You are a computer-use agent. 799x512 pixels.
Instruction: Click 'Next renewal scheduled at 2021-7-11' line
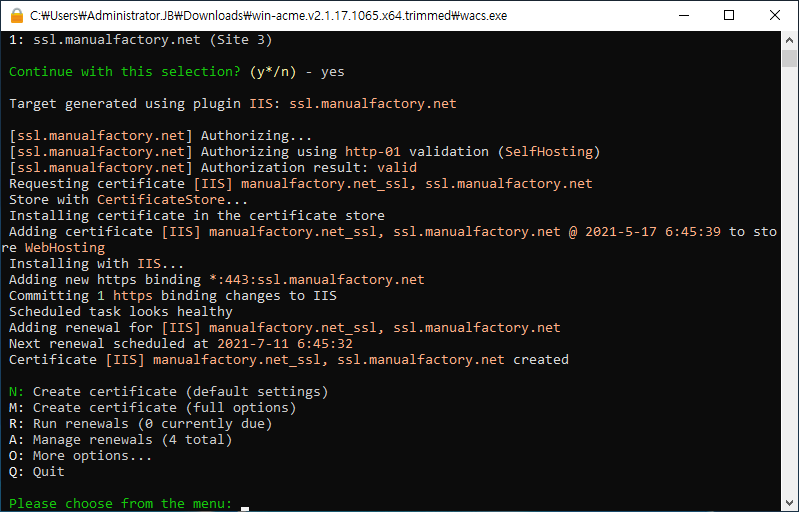click(x=181, y=344)
